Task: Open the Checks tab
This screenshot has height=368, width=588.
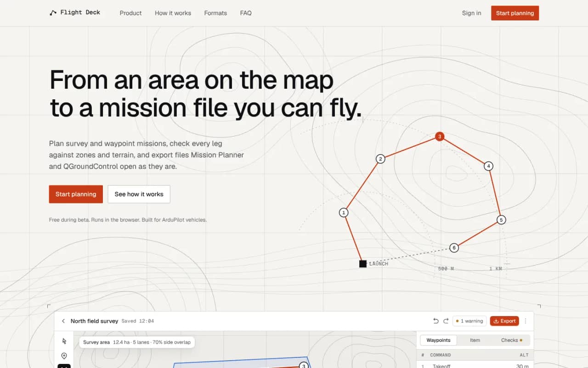Action: tap(511, 340)
